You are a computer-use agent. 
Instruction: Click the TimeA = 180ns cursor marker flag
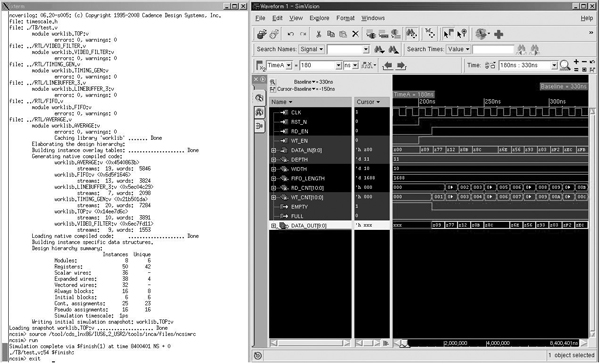coord(414,94)
